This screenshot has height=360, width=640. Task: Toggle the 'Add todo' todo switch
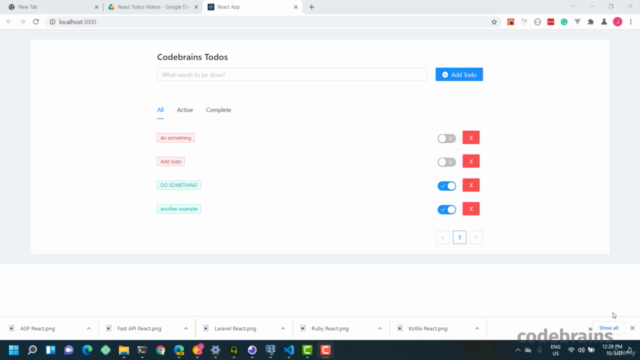[x=447, y=162]
